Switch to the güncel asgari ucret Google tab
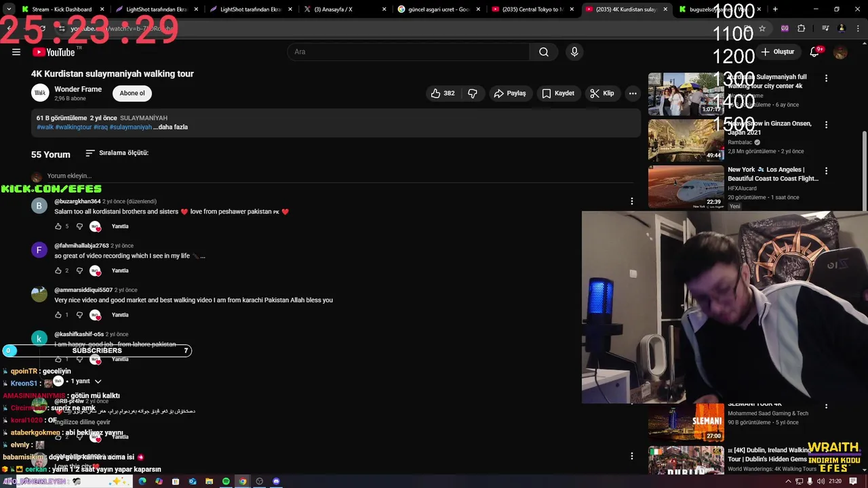Viewport: 868px width, 488px height. [439, 9]
